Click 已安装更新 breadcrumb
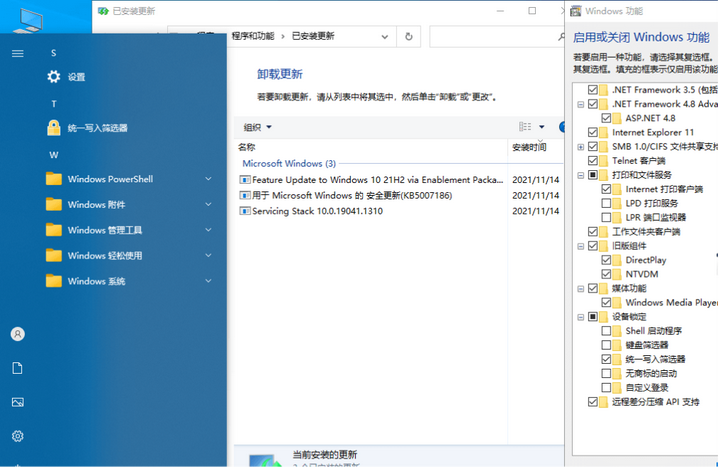Viewport: 720px width, 467px height. 313,36
